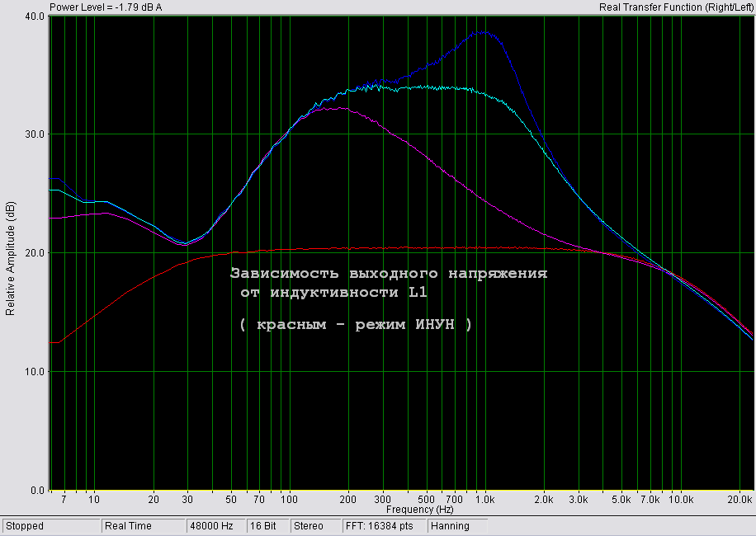
Task: Click the 'от индуктивности L1' annotation line
Action: [x=333, y=293]
